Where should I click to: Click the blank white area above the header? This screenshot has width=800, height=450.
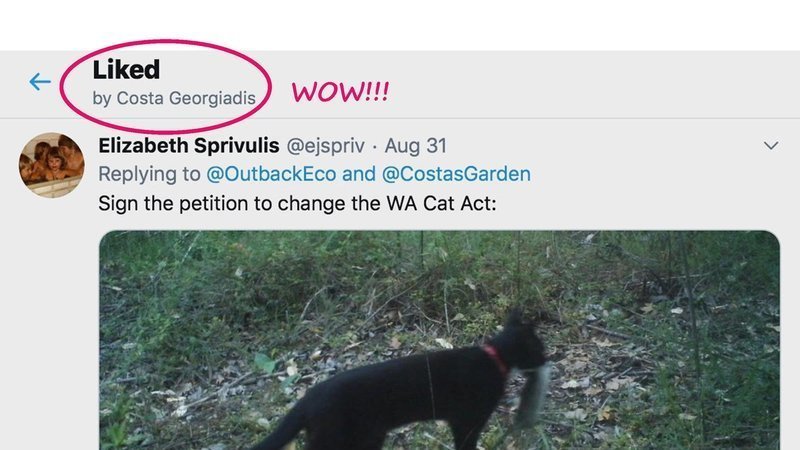[400, 25]
